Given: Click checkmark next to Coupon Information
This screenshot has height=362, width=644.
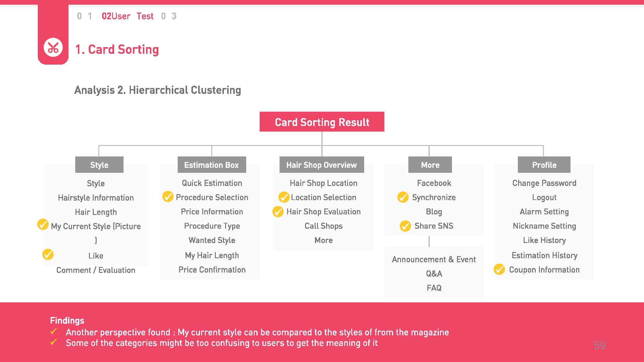Looking at the screenshot, I should 499,269.
